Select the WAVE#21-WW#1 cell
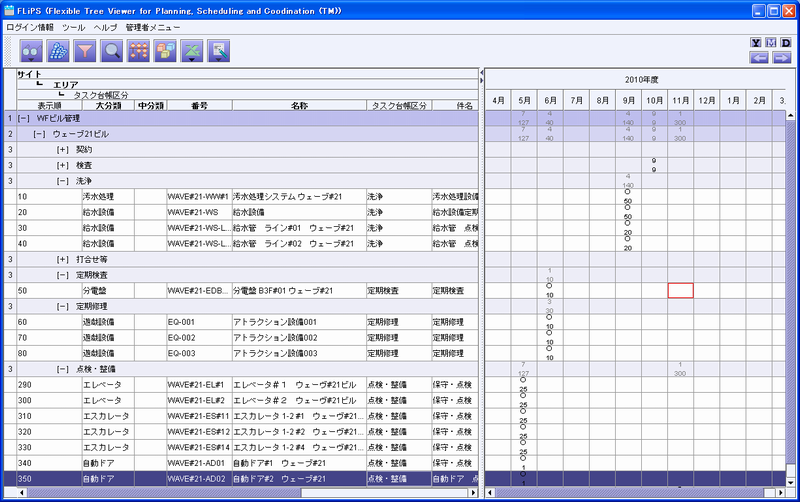Image resolution: width=800 pixels, height=502 pixels. [199, 197]
